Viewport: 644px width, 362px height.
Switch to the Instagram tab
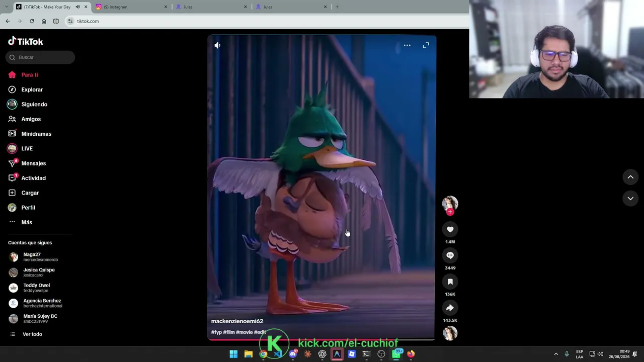(132, 7)
